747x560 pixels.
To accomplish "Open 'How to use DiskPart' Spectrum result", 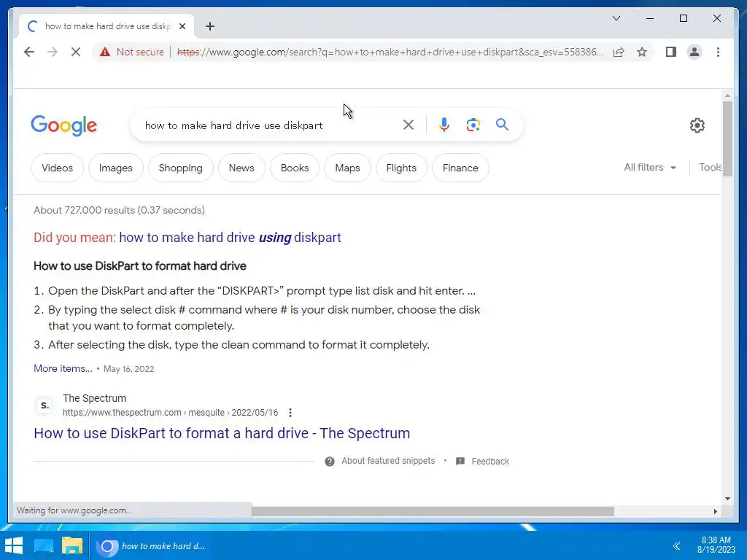I will (222, 433).
